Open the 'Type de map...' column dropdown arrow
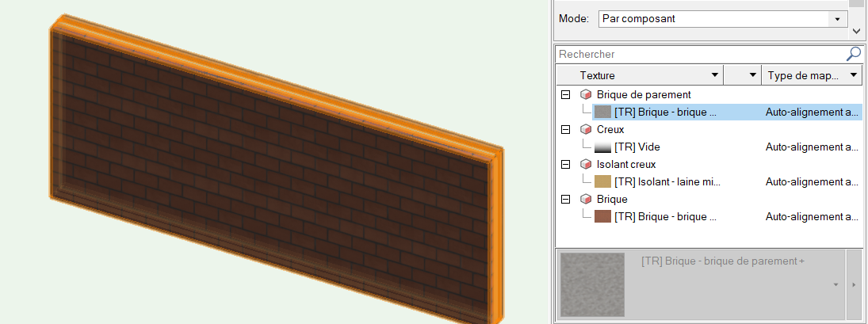This screenshot has width=868, height=324. (x=853, y=75)
